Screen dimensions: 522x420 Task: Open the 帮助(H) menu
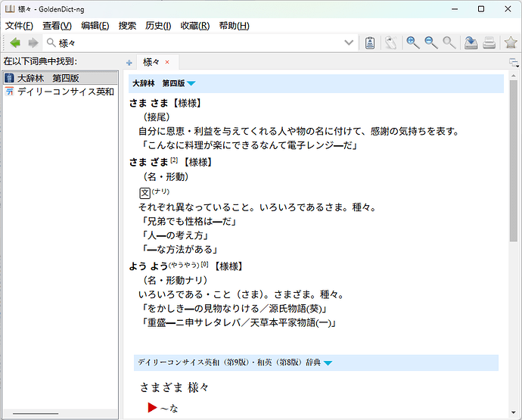point(234,26)
